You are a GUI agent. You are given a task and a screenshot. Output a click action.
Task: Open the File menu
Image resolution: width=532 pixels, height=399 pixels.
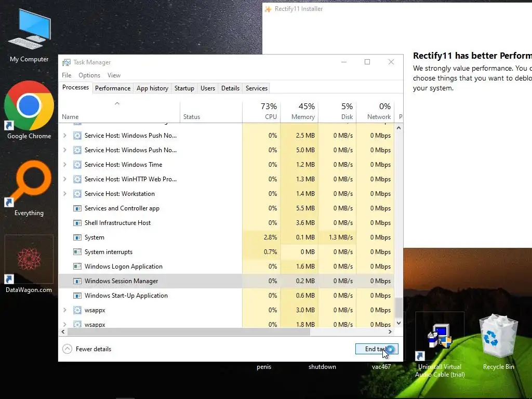point(66,75)
